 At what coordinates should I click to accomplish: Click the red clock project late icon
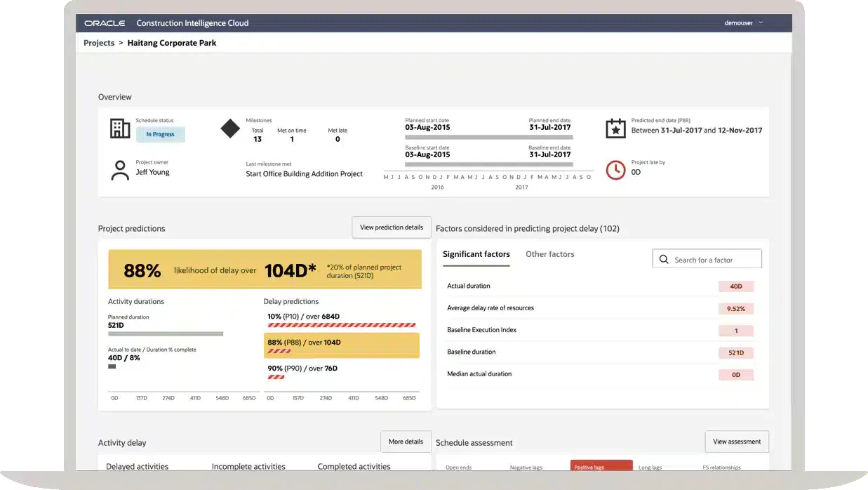click(x=615, y=170)
